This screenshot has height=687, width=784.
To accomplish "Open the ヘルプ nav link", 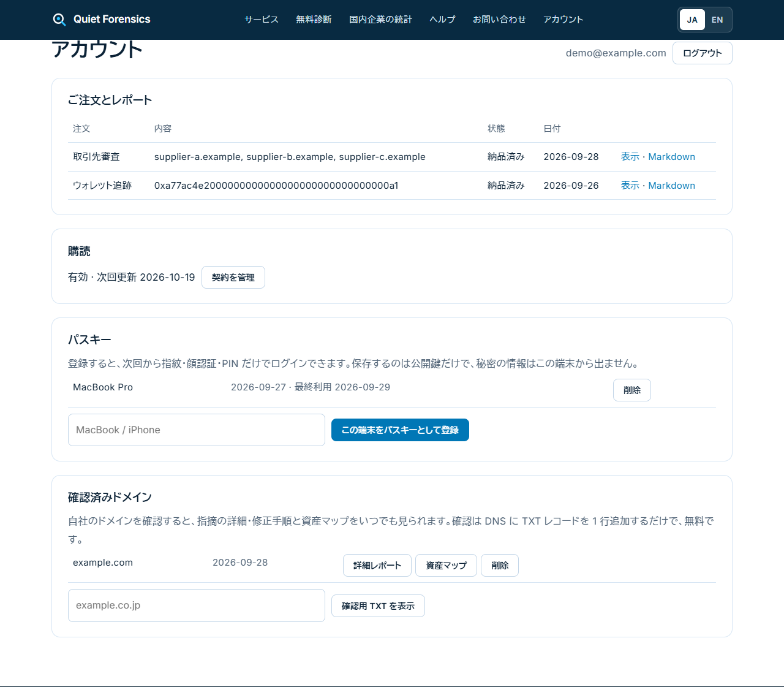I will pos(442,20).
